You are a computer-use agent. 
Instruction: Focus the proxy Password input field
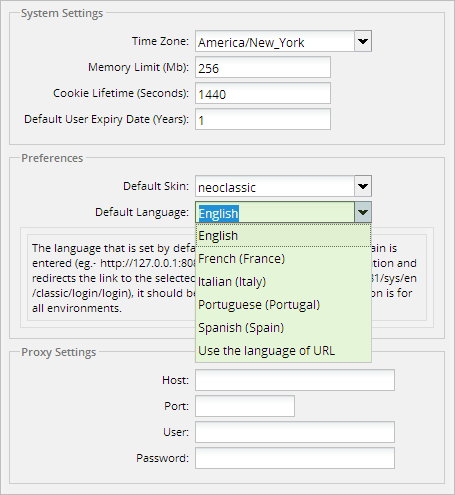pos(295,458)
